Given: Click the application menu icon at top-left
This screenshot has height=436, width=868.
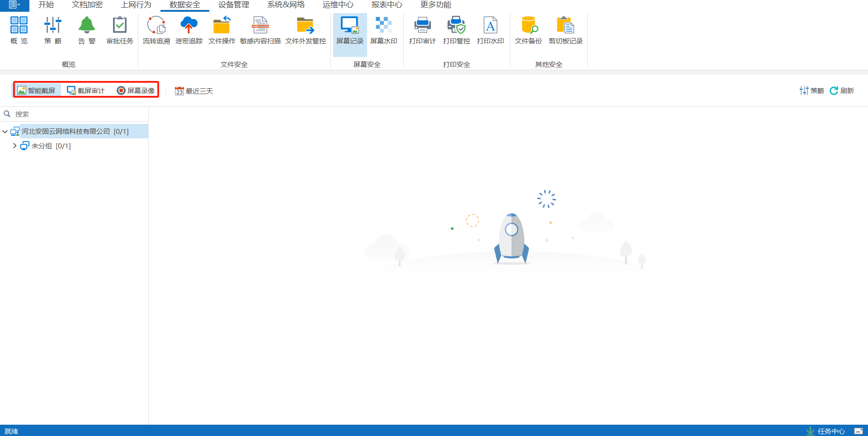Looking at the screenshot, I should click(14, 5).
